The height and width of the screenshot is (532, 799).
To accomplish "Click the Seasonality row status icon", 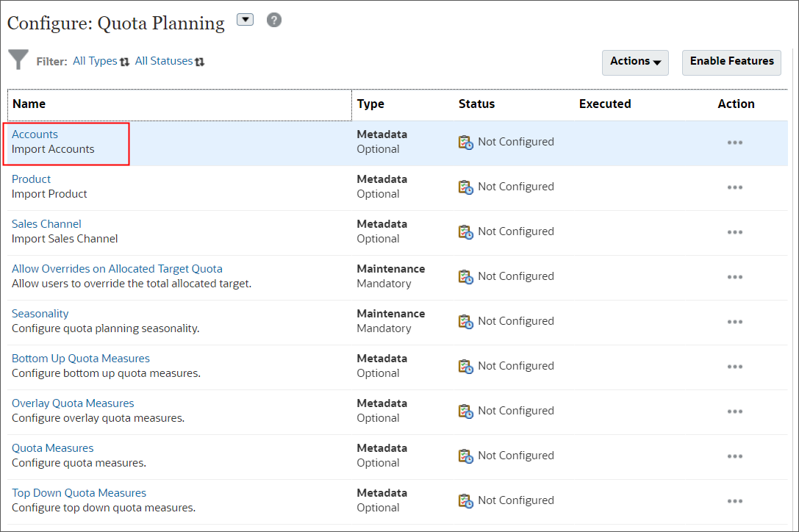I will pos(466,322).
